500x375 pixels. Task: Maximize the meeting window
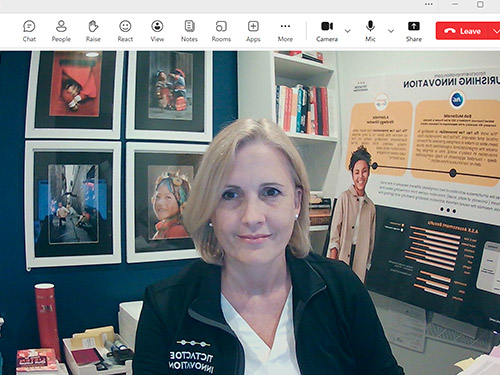[480, 4]
